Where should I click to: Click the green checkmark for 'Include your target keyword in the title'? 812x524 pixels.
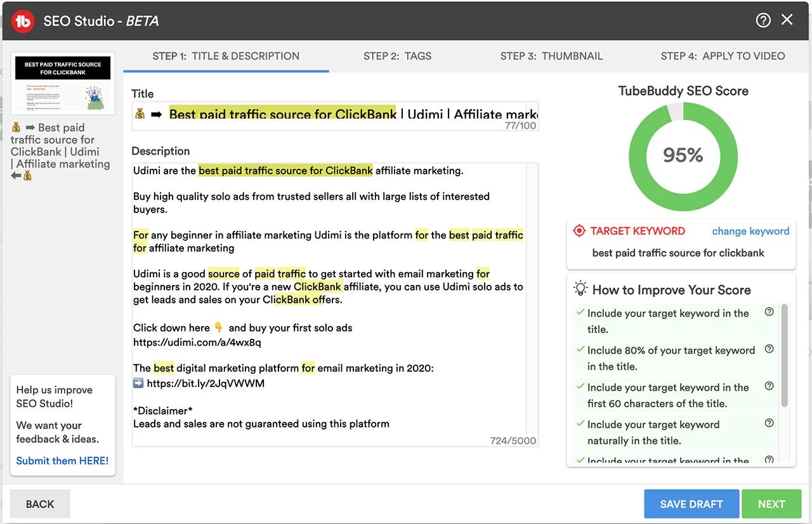click(x=580, y=312)
